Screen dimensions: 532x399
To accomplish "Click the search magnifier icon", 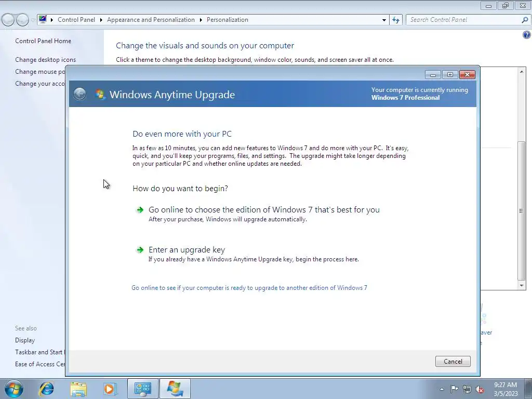I will 525,20.
